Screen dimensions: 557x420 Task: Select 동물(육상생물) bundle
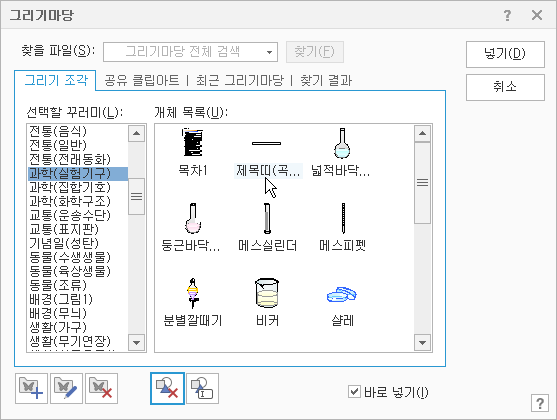coord(78,271)
